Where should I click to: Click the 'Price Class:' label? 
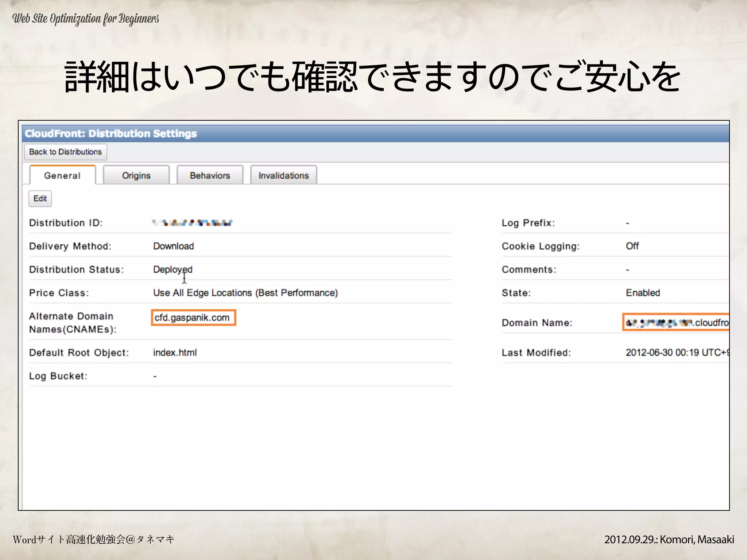tap(59, 293)
